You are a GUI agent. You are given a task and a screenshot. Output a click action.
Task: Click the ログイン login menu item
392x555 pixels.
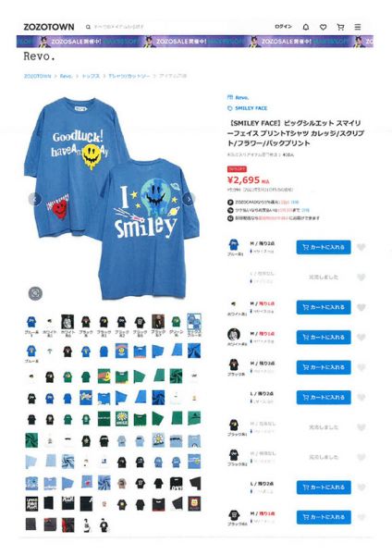(x=284, y=27)
